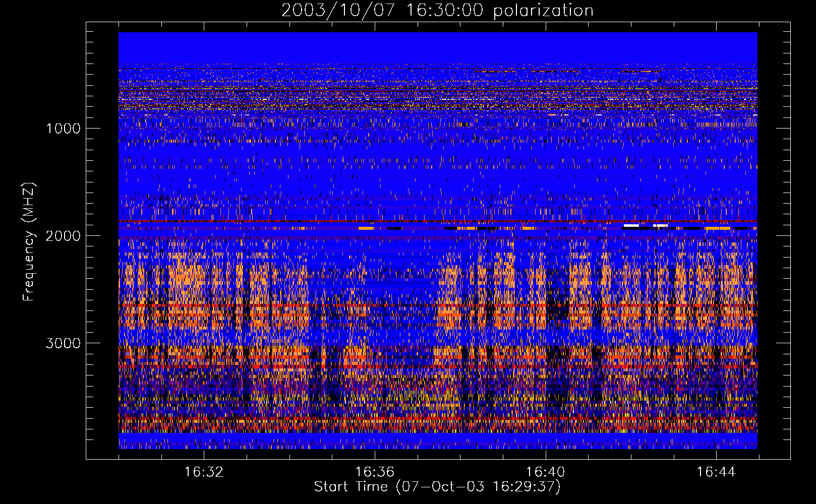This screenshot has width=816, height=504.
Task: Click the 16:44 time tick label
Action: (x=717, y=472)
